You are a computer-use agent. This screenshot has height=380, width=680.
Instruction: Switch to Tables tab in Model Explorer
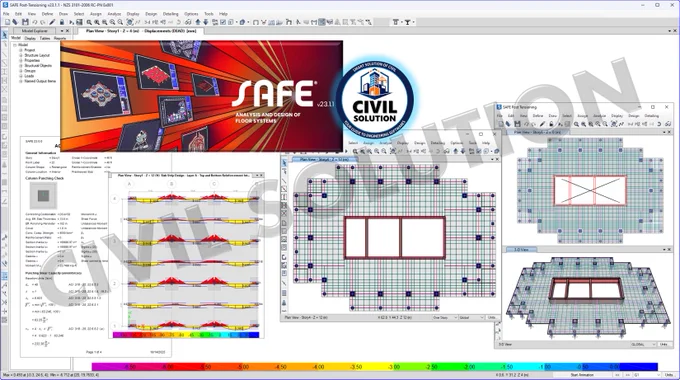(45, 38)
